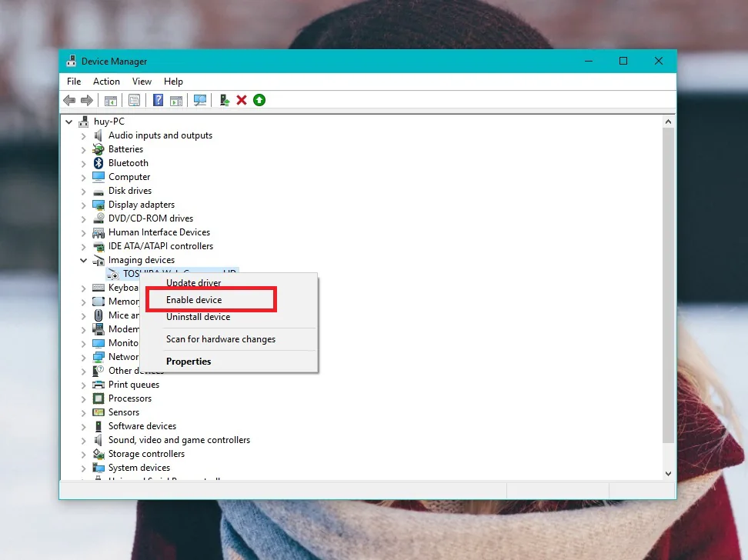This screenshot has width=748, height=560.
Task: Click the Audio inputs and outputs speaker icon
Action: point(99,135)
